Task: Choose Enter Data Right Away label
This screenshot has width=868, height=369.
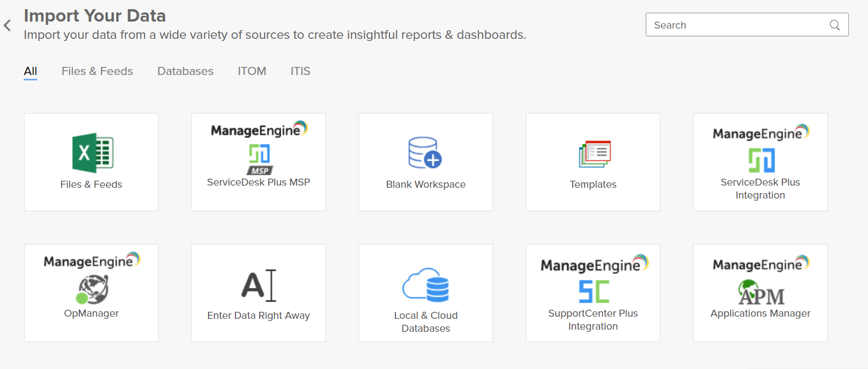Action: point(259,316)
